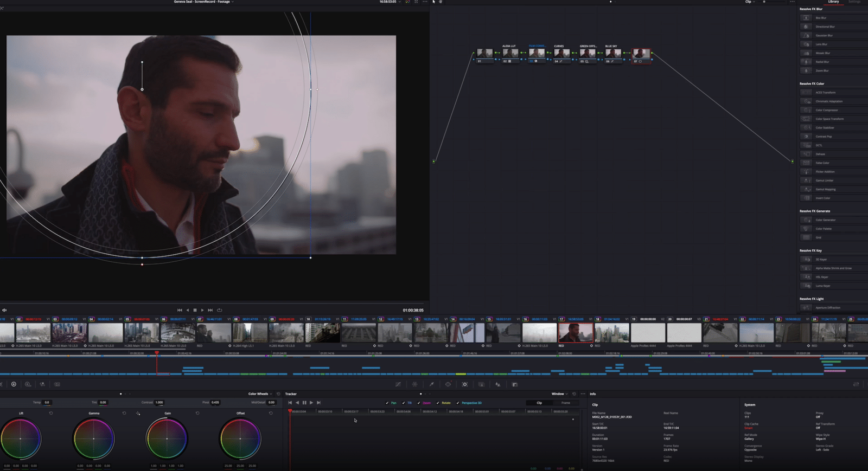Select the 3D Keyer effect icon
Viewport: 868px width, 471px height.
tap(806, 260)
